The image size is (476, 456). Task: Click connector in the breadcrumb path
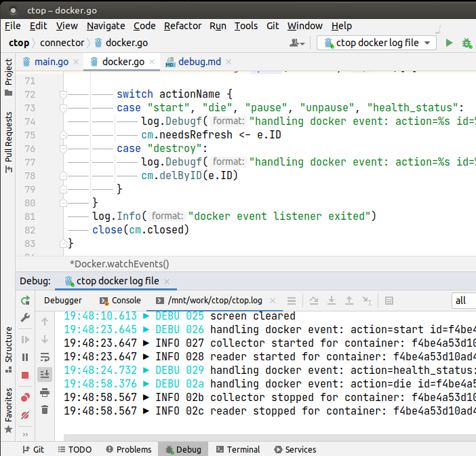pos(62,43)
